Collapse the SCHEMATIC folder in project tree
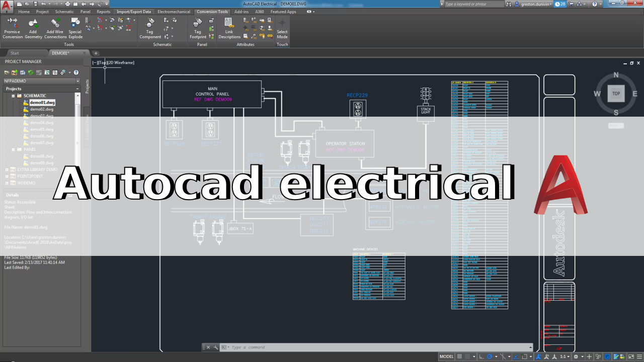Image resolution: width=644 pixels, height=362 pixels. 13,96
